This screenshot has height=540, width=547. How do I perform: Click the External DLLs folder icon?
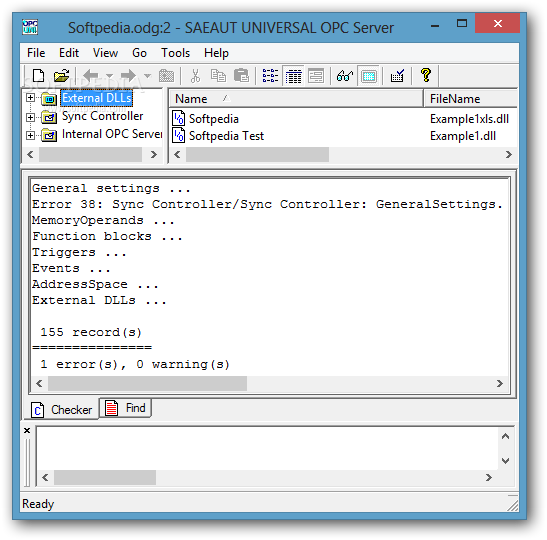tap(49, 99)
